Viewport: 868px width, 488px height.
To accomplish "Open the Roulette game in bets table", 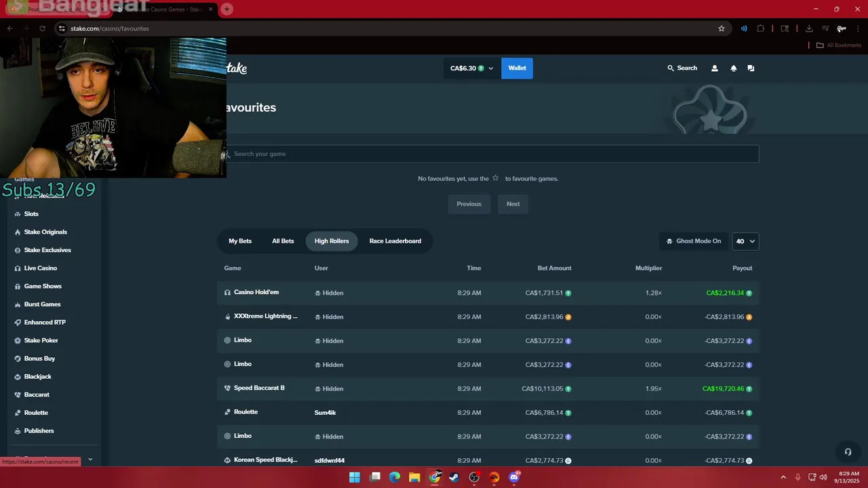I will [245, 412].
